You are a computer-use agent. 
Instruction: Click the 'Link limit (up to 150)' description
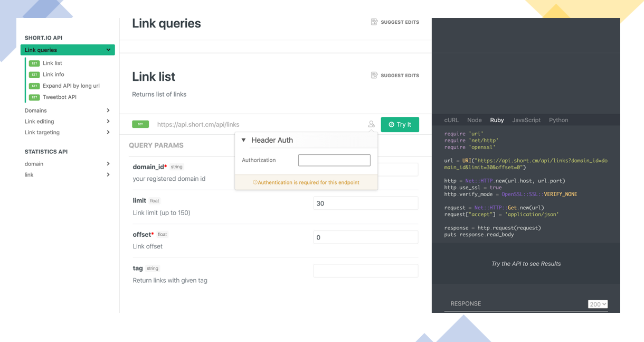click(162, 212)
